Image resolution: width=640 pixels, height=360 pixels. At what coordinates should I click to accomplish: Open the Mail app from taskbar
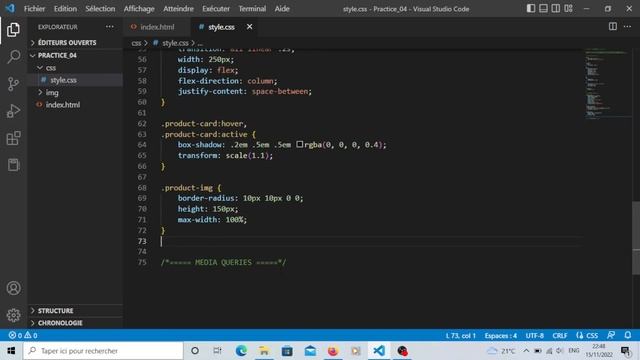310,351
